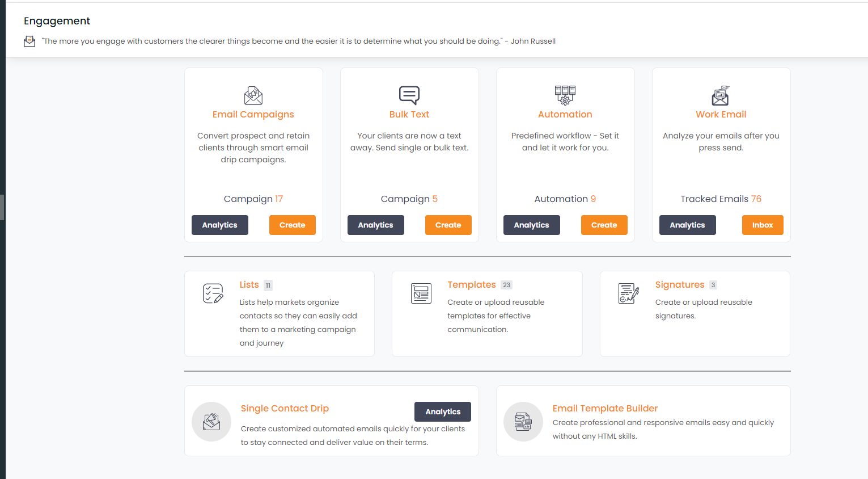The image size is (868, 479).
Task: View Single Contact Drip Analytics
Action: (443, 411)
